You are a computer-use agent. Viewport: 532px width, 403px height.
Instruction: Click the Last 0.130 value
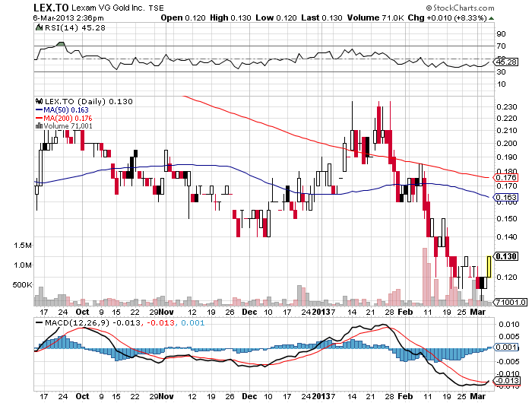321,17
